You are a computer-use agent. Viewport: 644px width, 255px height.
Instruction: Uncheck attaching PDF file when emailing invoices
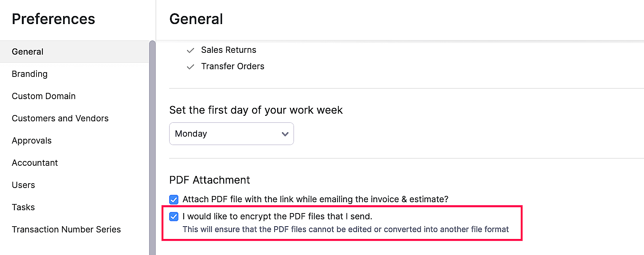coord(174,199)
